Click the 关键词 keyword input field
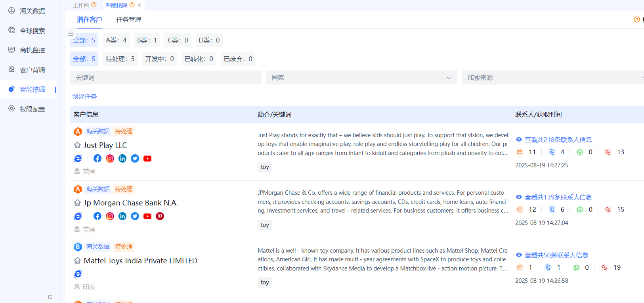Image resolution: width=644 pixels, height=303 pixels. [165, 78]
